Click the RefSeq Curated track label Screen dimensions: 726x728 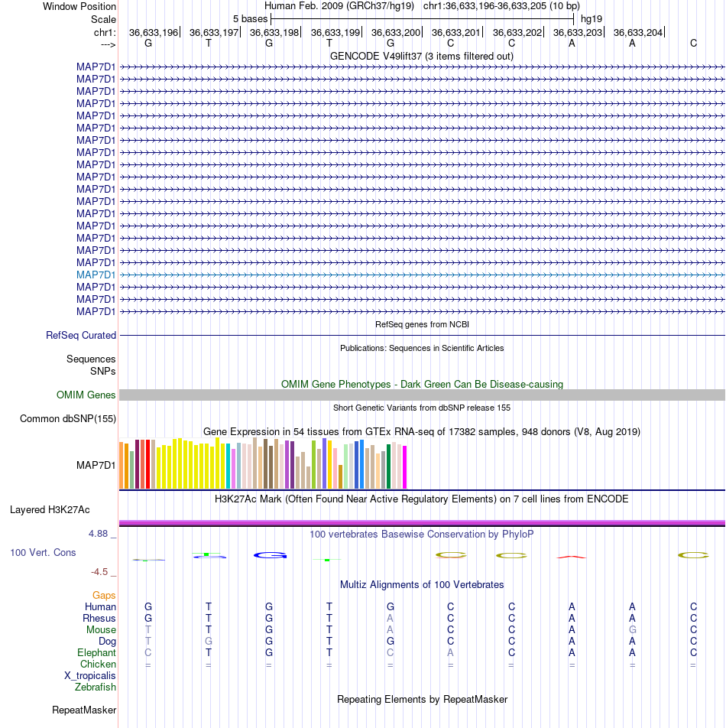(81, 335)
